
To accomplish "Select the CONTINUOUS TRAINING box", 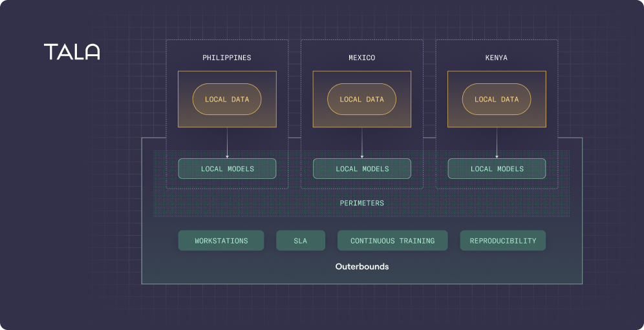I will pyautogui.click(x=392, y=240).
